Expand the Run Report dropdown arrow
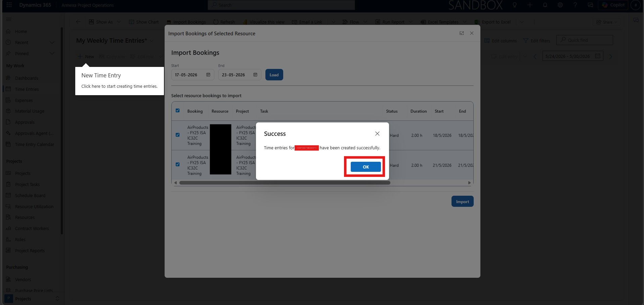This screenshot has width=644, height=305. (x=411, y=22)
